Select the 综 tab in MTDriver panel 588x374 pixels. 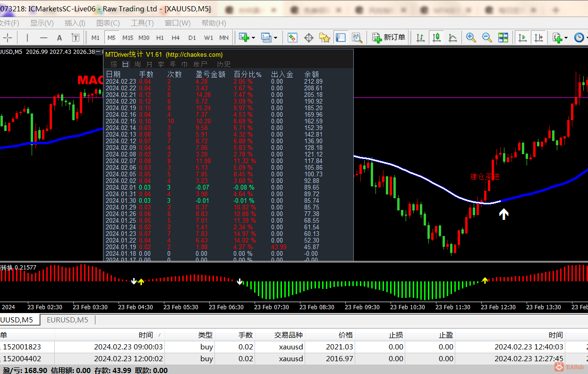[114, 64]
